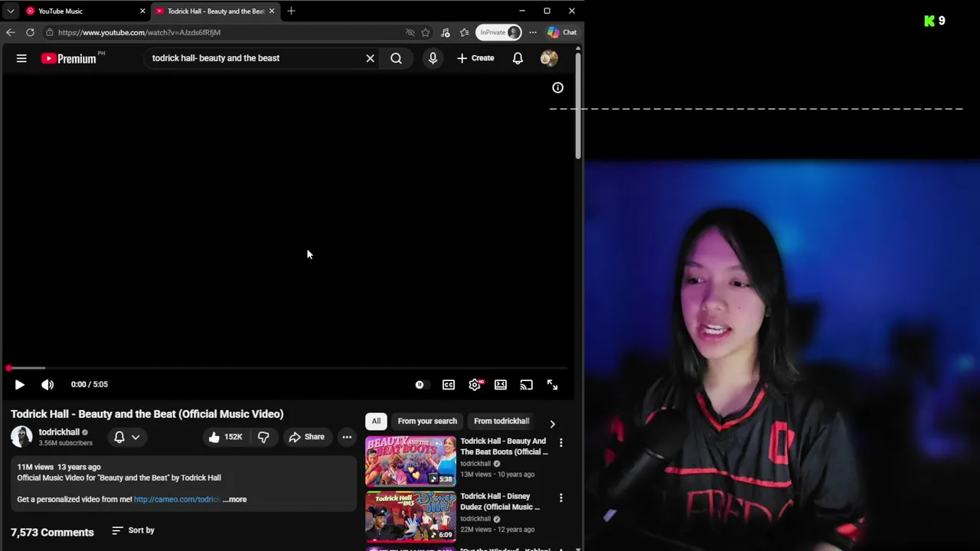The image size is (980, 551).
Task: Select the video title text
Action: click(147, 414)
